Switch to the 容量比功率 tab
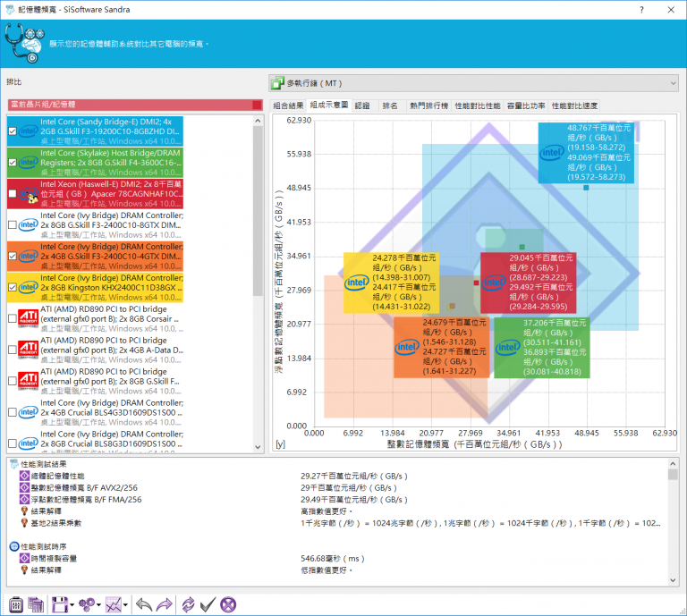The width and height of the screenshot is (687, 616). point(526,105)
